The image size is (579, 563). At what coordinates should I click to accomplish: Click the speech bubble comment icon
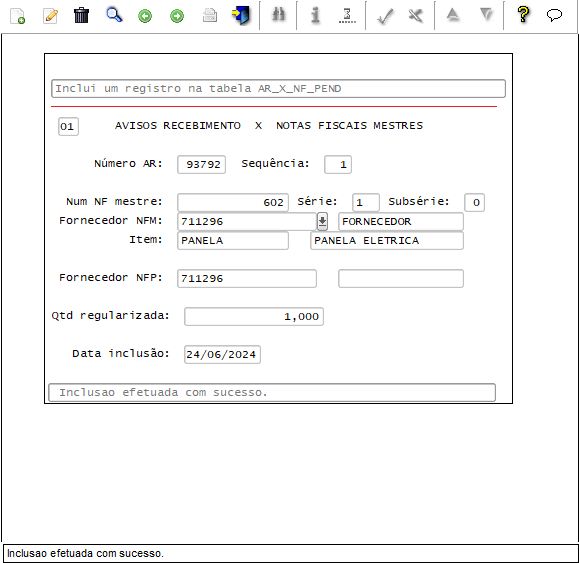(x=554, y=16)
